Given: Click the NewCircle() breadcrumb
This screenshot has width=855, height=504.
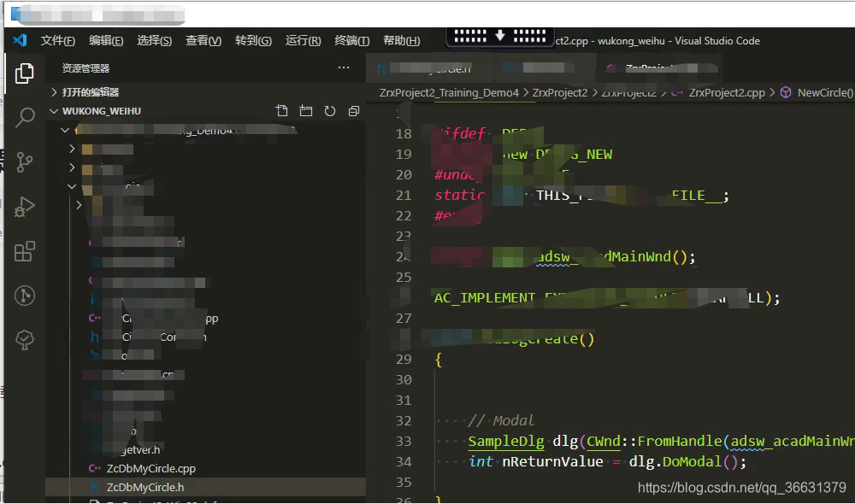Looking at the screenshot, I should point(825,92).
